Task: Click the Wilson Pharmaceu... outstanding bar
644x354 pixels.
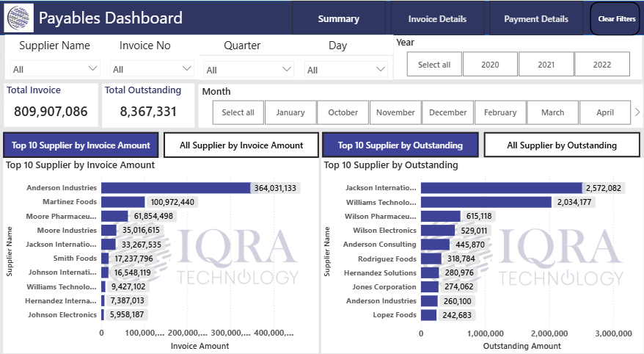Action: (441, 216)
